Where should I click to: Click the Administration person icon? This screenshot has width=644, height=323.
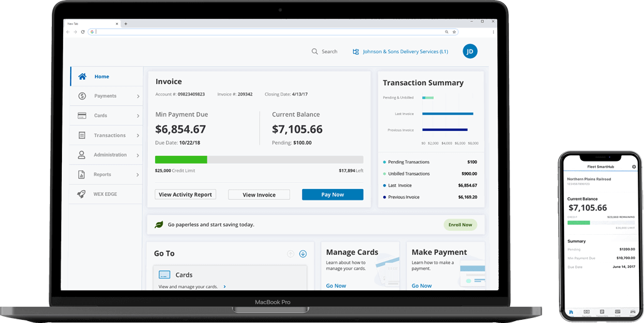click(82, 155)
